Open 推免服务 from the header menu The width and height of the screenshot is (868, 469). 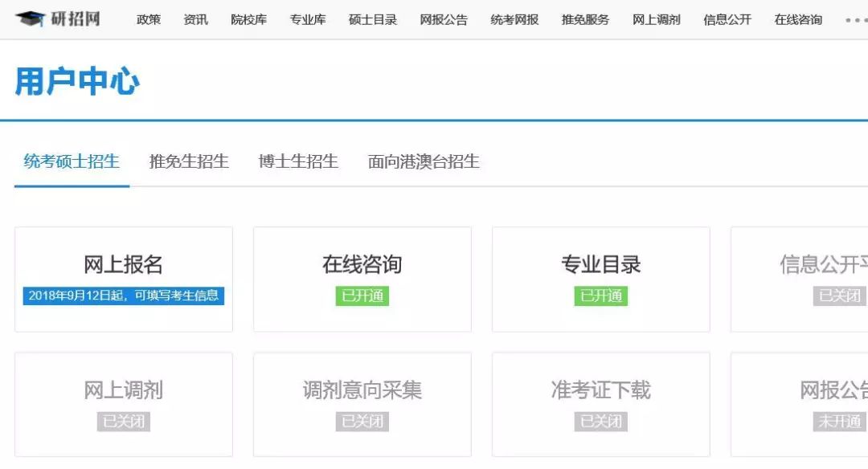coord(585,20)
